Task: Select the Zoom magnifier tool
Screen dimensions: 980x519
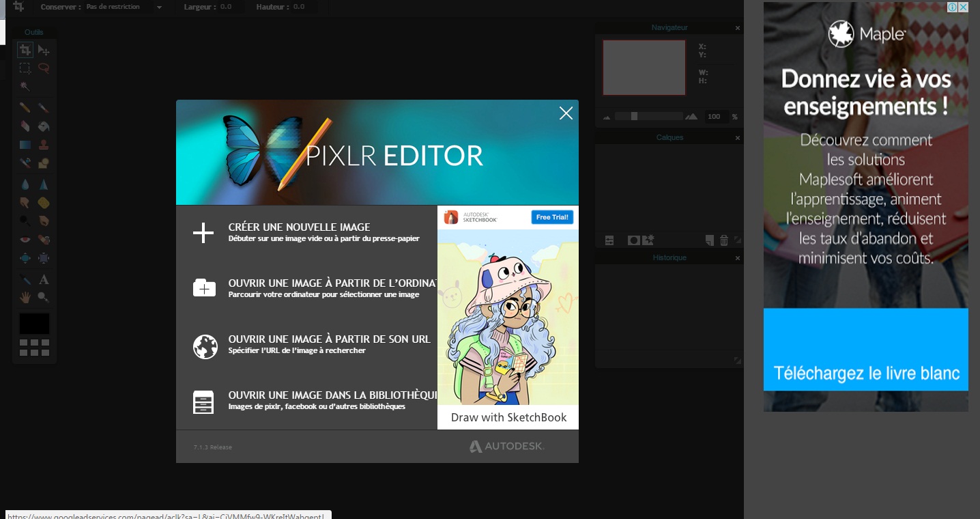Action: pyautogui.click(x=44, y=297)
